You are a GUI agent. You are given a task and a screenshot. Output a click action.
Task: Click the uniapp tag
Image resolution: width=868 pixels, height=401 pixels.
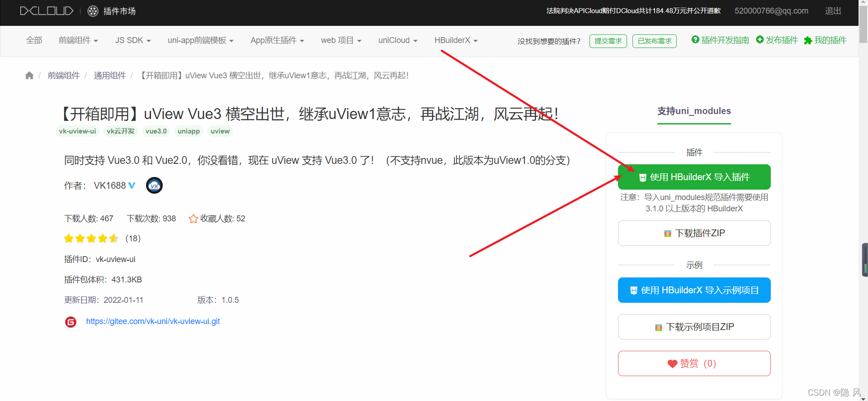189,131
